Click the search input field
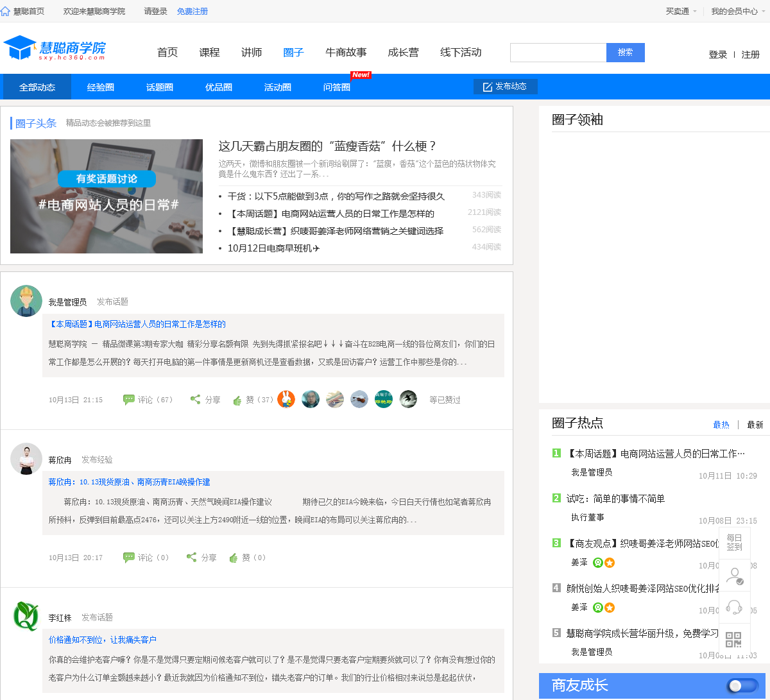This screenshot has width=770, height=700. (558, 53)
